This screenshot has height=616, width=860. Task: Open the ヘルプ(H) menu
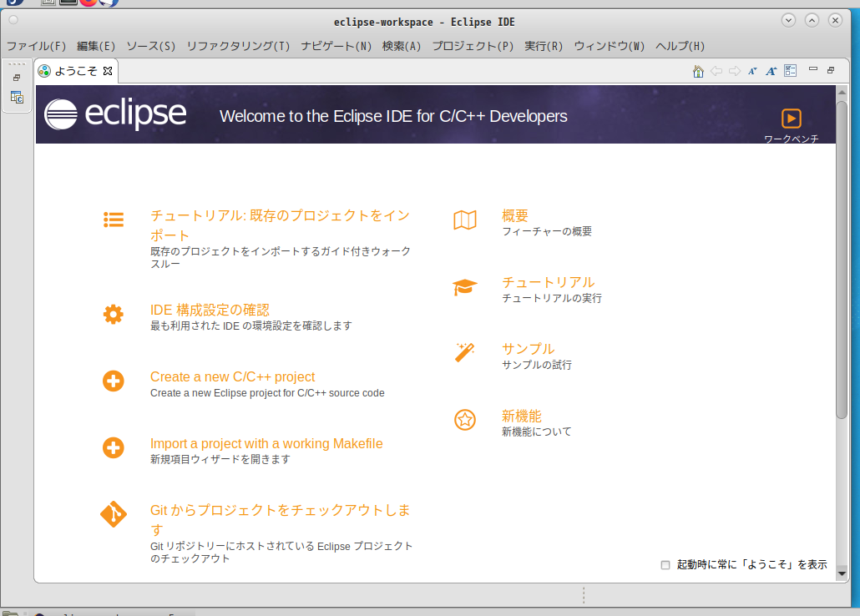click(x=680, y=46)
